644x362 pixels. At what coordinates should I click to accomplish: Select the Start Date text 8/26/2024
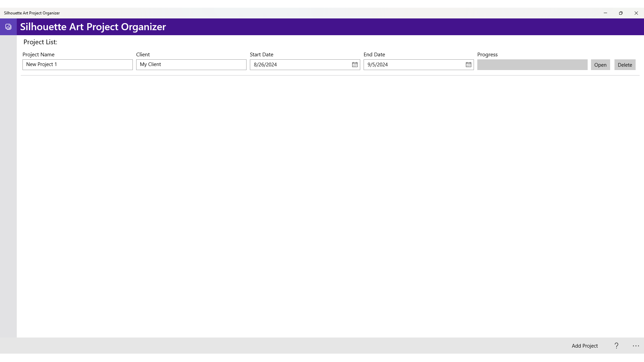tap(265, 65)
